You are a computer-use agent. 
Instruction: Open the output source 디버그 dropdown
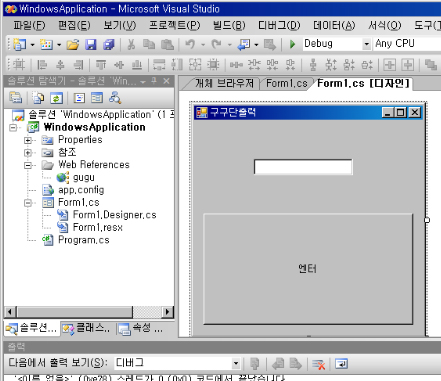pyautogui.click(x=236, y=363)
